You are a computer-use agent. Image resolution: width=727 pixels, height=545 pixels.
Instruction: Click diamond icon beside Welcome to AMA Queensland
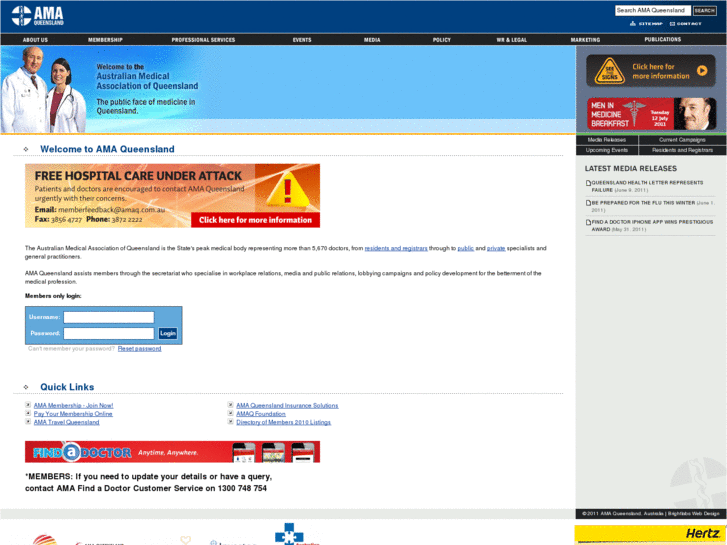pyautogui.click(x=26, y=149)
